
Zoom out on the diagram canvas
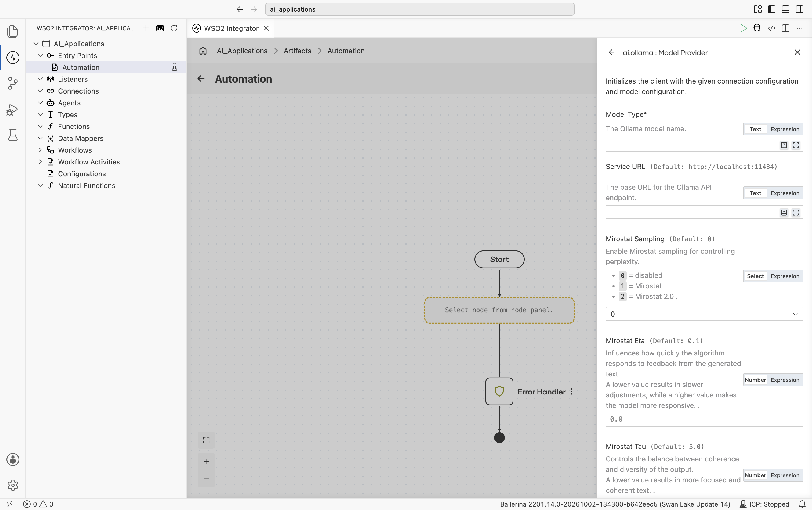tap(206, 479)
